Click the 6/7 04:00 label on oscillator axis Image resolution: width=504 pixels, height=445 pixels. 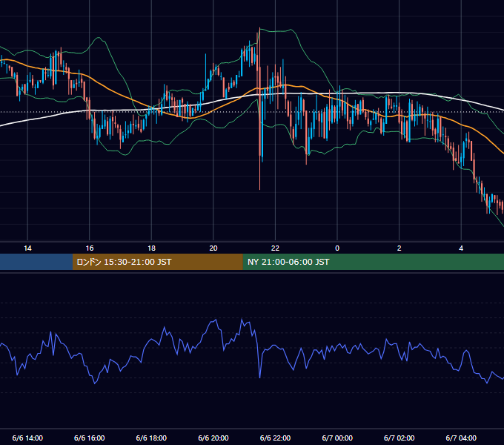click(x=461, y=438)
